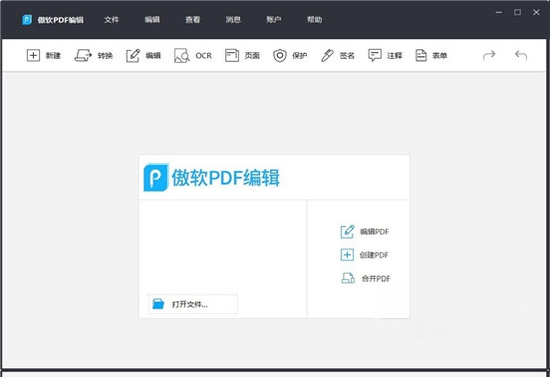Click the 打开文件... button

tap(193, 304)
